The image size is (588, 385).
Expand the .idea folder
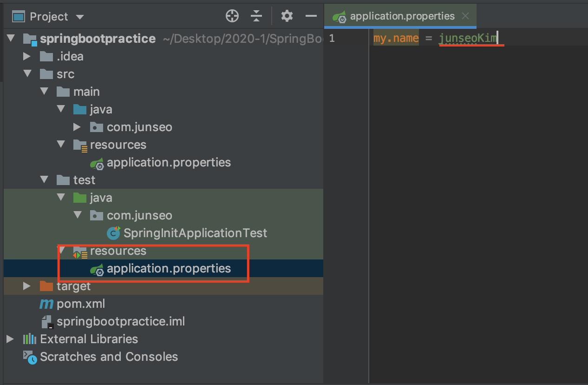pyautogui.click(x=27, y=56)
